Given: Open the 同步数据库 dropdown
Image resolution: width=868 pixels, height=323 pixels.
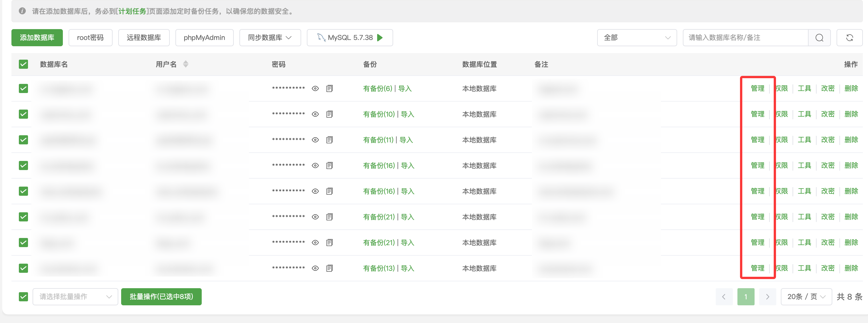Looking at the screenshot, I should click(269, 38).
